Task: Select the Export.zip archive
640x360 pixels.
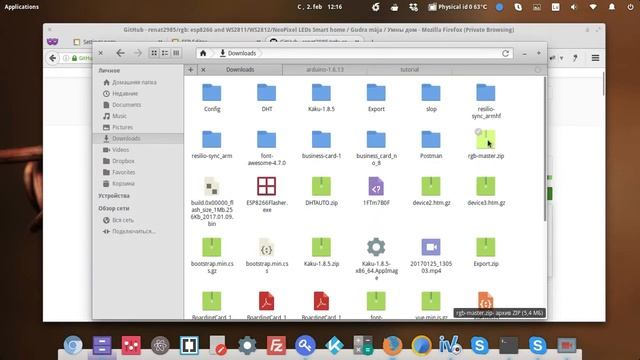Action: click(x=486, y=247)
